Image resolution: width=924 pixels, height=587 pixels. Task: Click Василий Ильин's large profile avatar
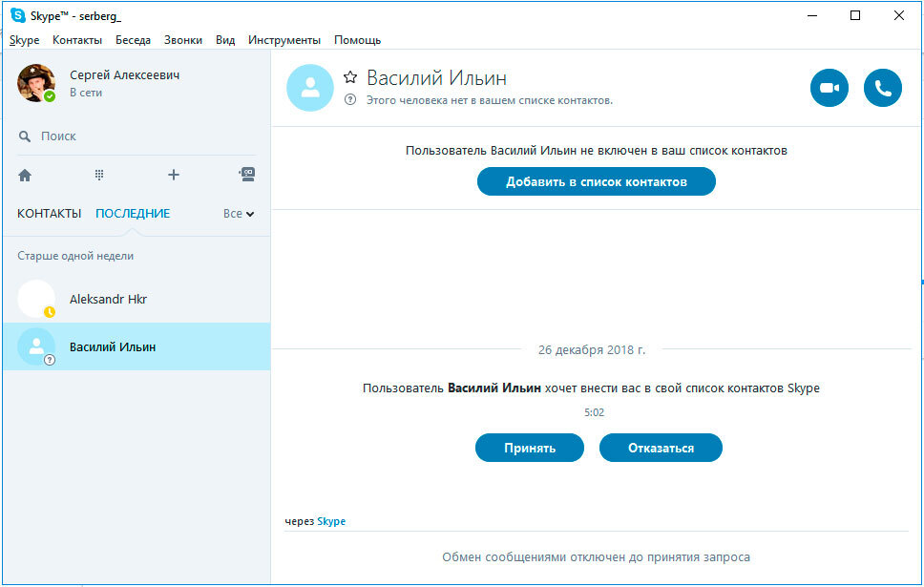tap(310, 88)
